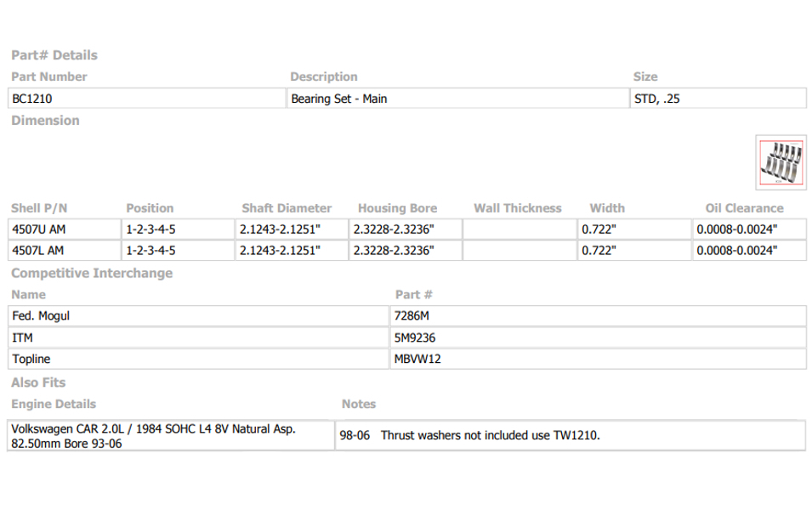Click the STD, .25 size field
The height and width of the screenshot is (510, 812).
click(718, 99)
